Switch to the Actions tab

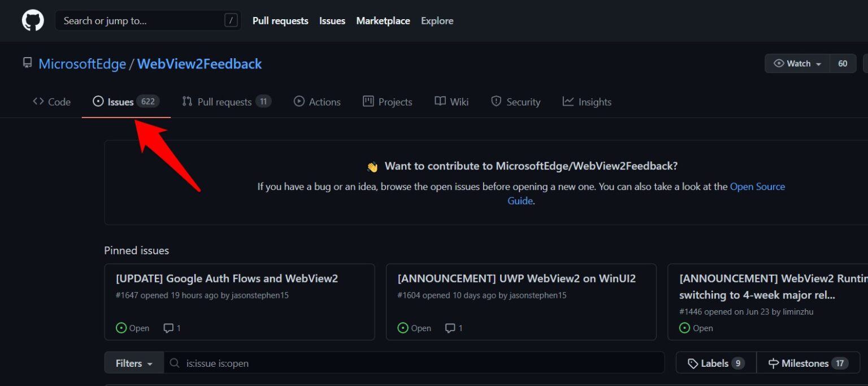pos(317,102)
